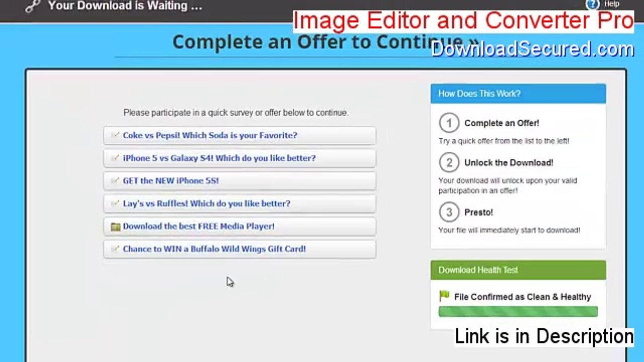Click the checkmark icon beside Lay's vs Ruffles

point(115,204)
